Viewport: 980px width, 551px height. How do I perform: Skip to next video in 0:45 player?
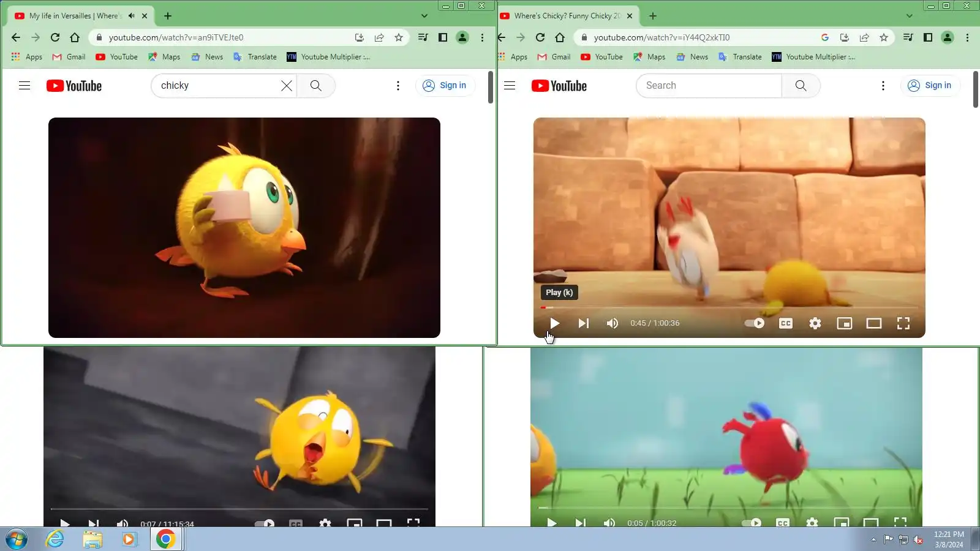point(583,323)
